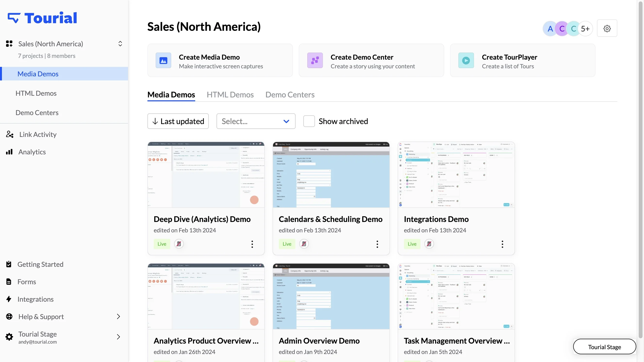This screenshot has height=362, width=644.
Task: Click the no-form icon on Integrations Demo
Action: point(429,244)
